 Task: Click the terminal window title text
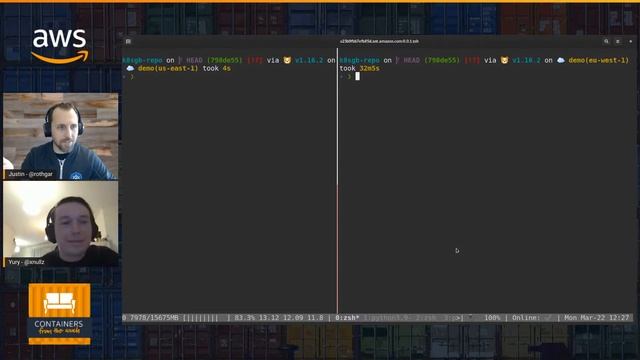click(x=379, y=41)
